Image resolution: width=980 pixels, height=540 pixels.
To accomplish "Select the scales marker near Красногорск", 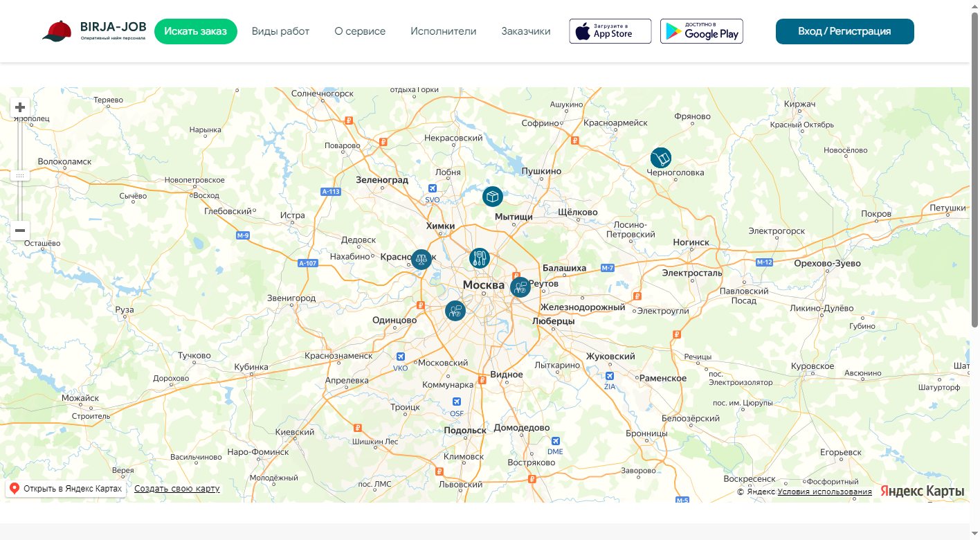I will tap(421, 260).
